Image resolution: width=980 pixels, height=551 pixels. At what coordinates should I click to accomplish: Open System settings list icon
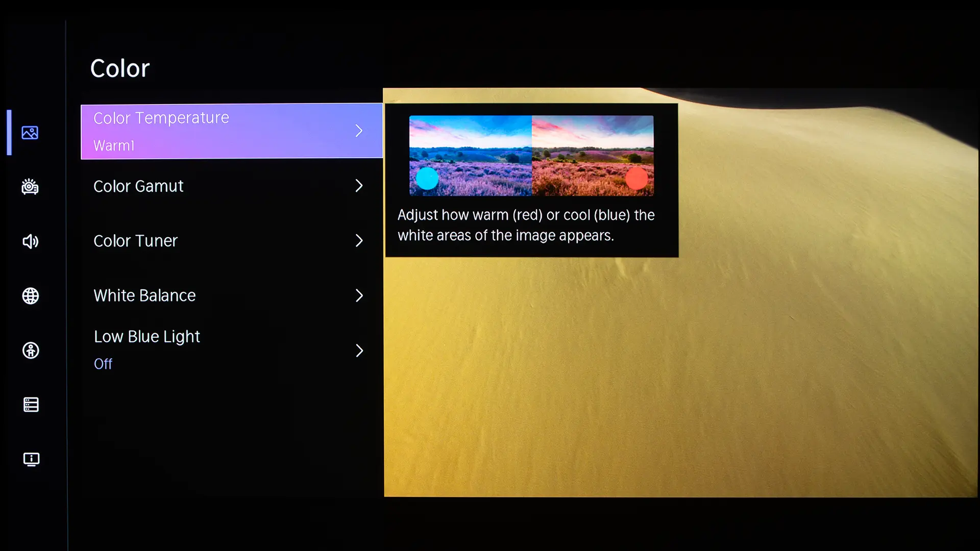[x=31, y=405]
